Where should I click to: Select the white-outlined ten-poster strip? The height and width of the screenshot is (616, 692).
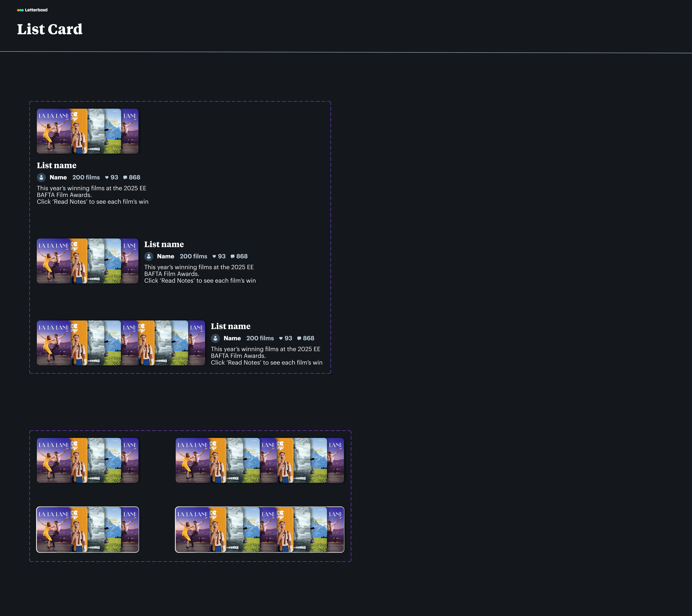click(260, 529)
